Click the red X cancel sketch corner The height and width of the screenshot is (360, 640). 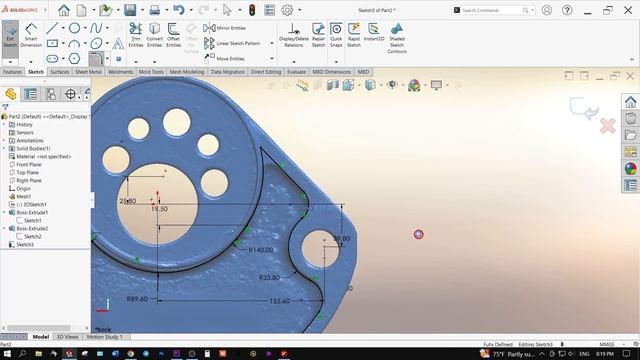[608, 126]
